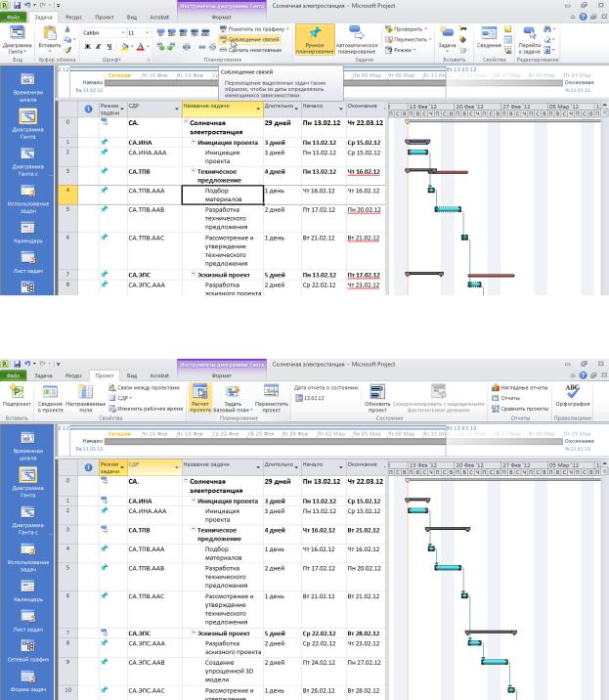
Task: Open Временная шкала view in upper window sidebar
Action: [x=27, y=87]
